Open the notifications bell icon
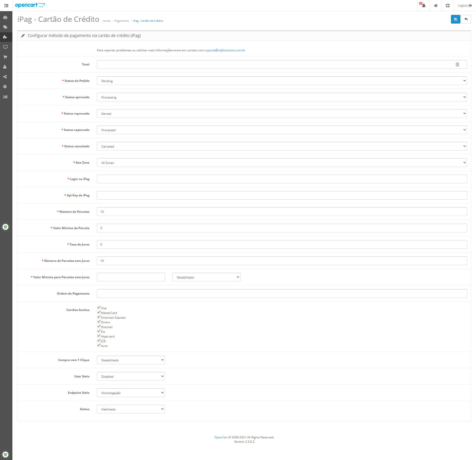The width and height of the screenshot is (476, 460). (x=423, y=5)
